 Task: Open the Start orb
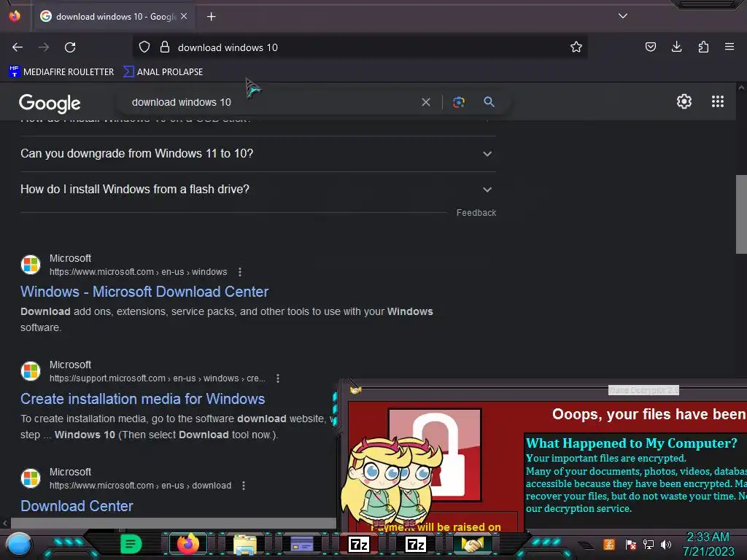(x=19, y=544)
